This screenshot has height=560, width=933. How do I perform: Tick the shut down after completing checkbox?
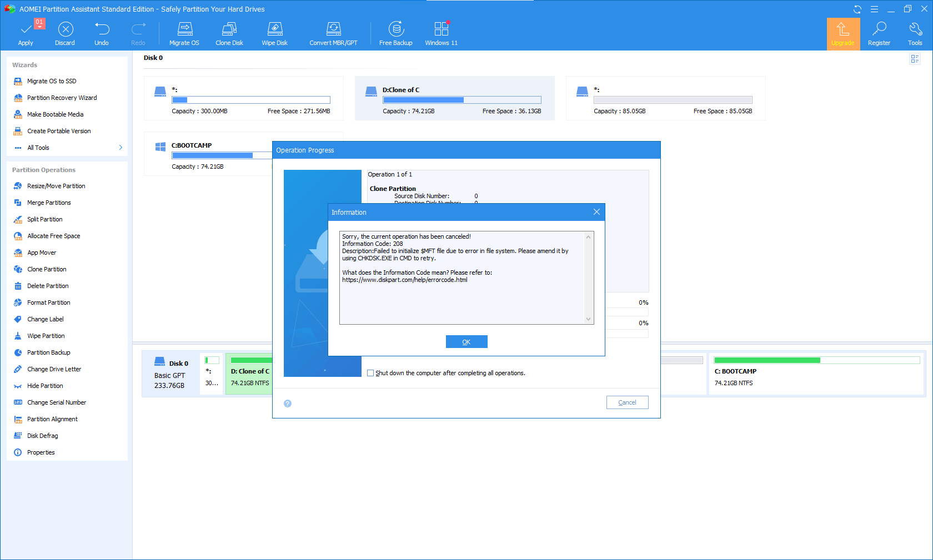pyautogui.click(x=370, y=373)
